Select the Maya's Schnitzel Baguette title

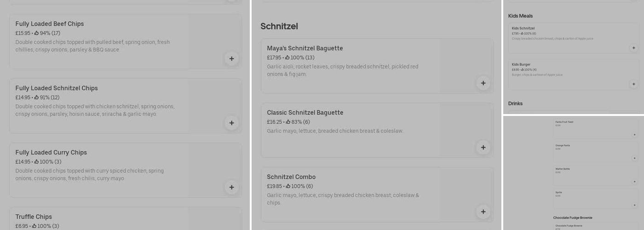[x=305, y=48]
